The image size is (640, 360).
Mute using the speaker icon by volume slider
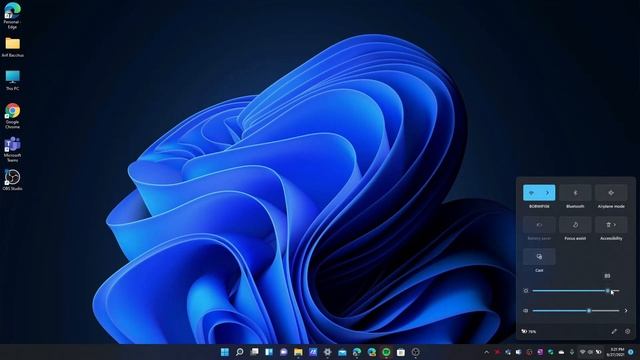[x=526, y=311]
